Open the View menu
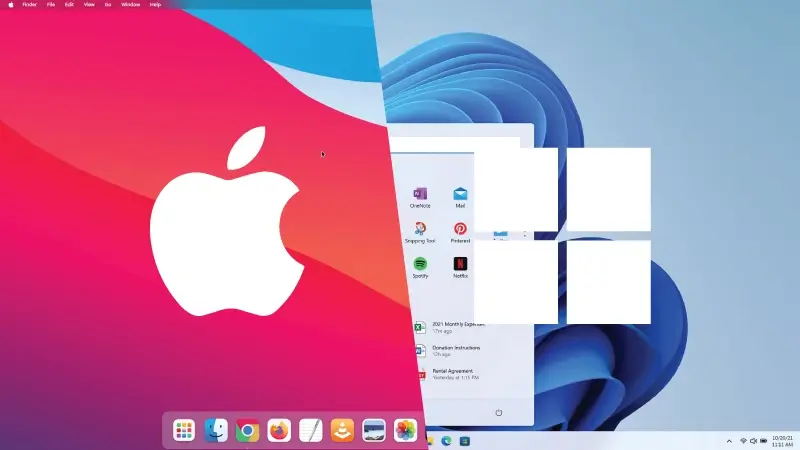The image size is (800, 450). click(x=89, y=5)
